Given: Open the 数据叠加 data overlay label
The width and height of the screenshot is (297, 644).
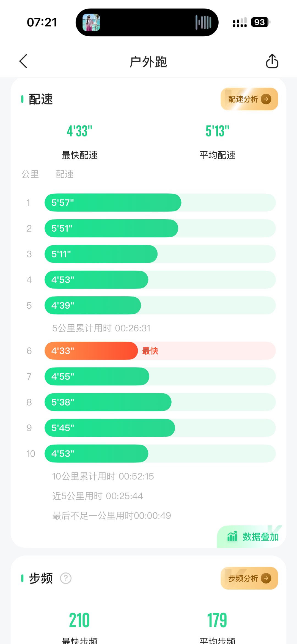Looking at the screenshot, I should tap(260, 537).
